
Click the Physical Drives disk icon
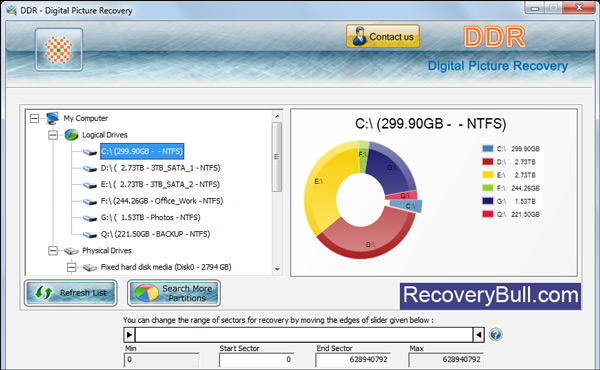[71, 251]
